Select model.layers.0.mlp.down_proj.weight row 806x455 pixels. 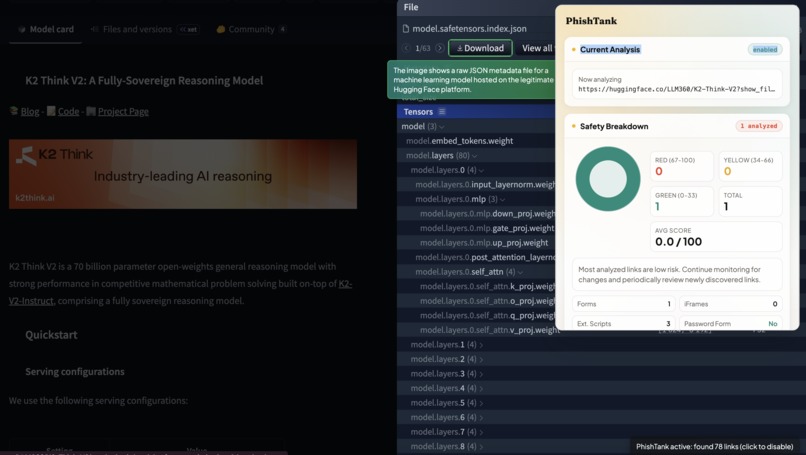(x=476, y=214)
